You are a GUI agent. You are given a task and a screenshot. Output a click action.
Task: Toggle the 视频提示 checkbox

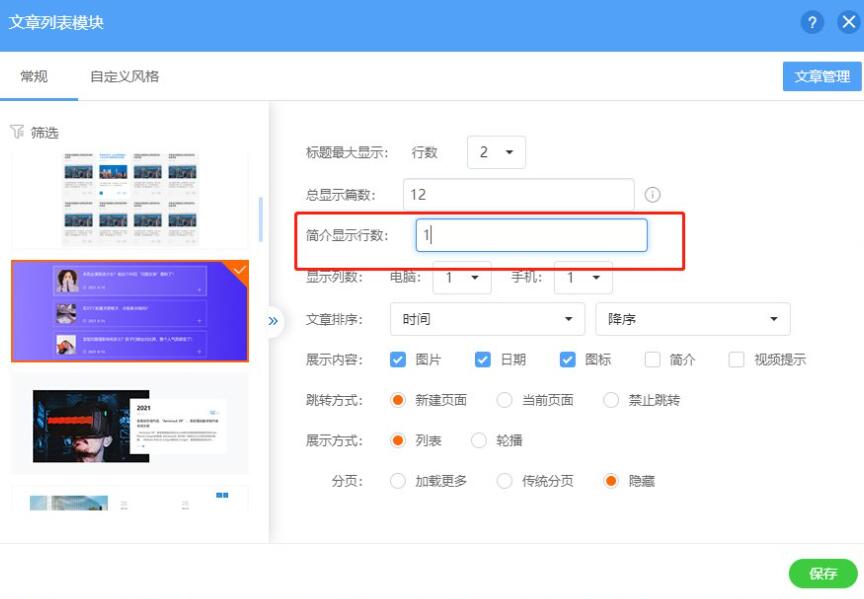pos(737,360)
